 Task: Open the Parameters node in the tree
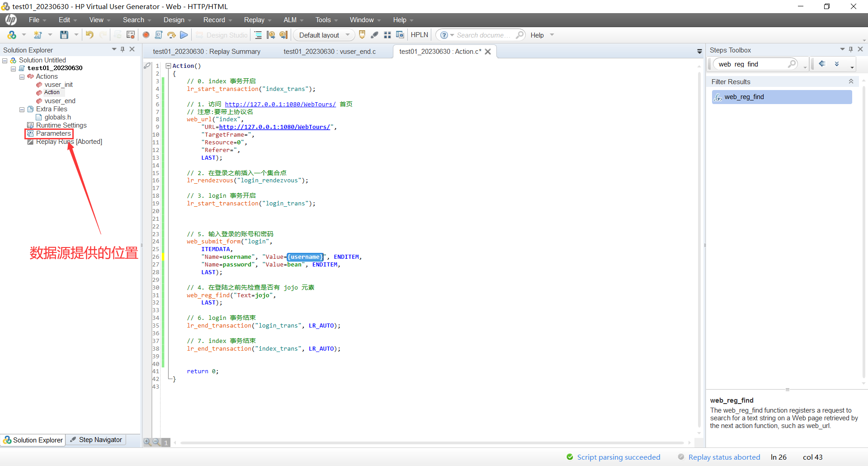click(53, 133)
